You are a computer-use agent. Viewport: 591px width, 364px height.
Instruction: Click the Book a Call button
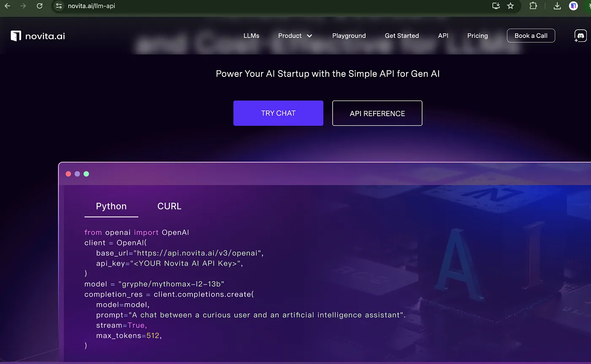click(x=531, y=35)
